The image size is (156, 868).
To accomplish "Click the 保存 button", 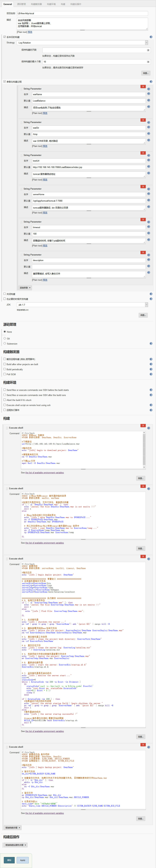I will 9,860.
